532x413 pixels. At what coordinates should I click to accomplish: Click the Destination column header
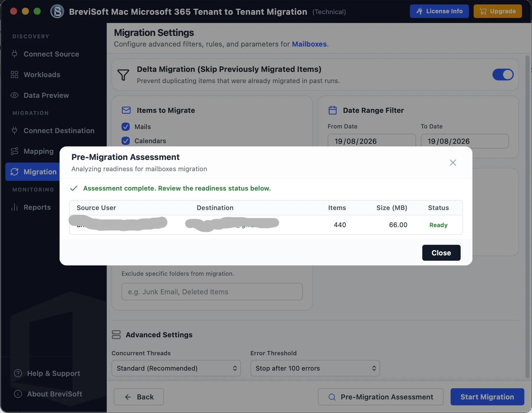[215, 208]
